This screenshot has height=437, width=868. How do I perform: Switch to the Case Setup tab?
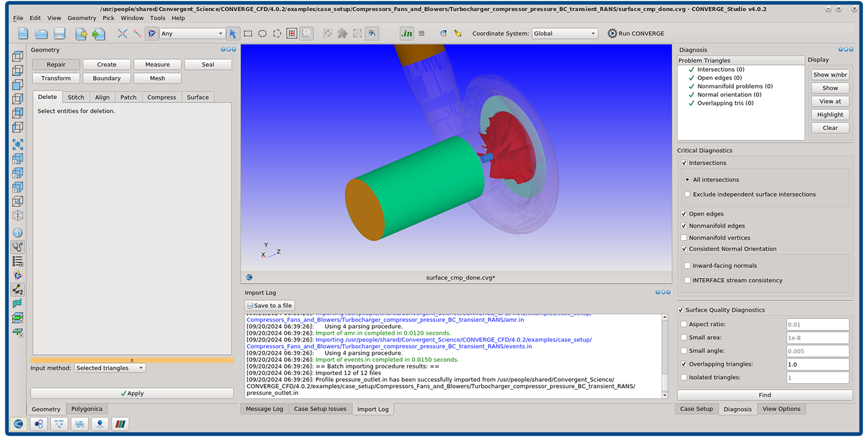pyautogui.click(x=696, y=409)
